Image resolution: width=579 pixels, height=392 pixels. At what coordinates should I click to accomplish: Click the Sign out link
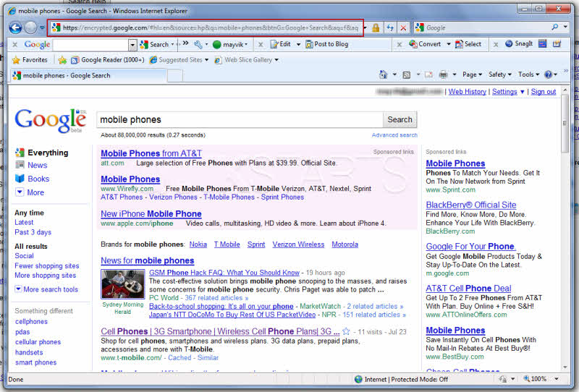[544, 92]
